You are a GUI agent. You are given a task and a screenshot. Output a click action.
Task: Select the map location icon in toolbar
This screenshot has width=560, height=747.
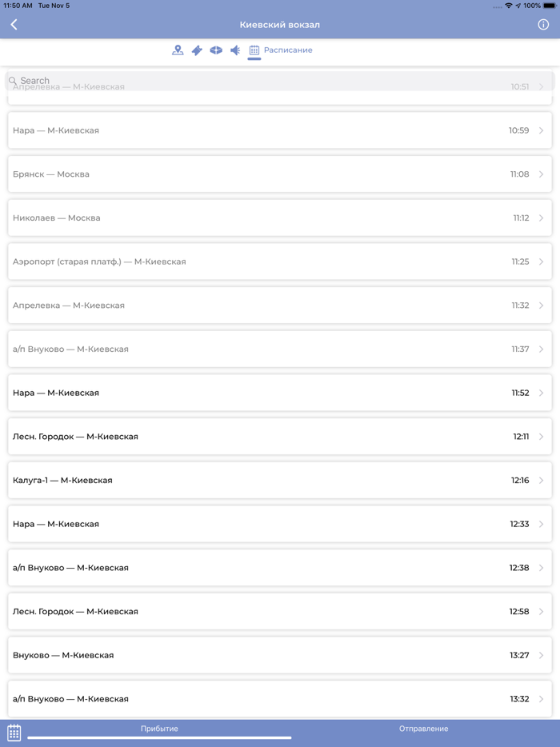(x=178, y=50)
